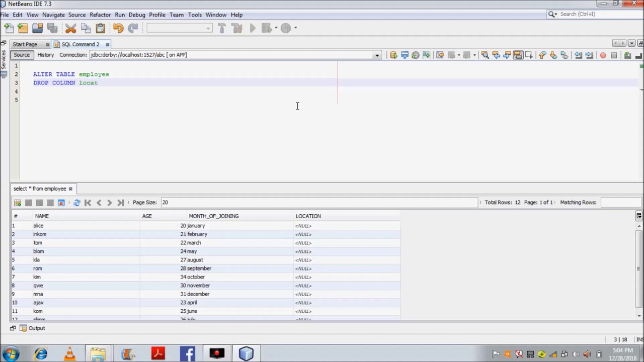Click the Run Project play icon
Viewport: 644px width, 362px height.
[253, 28]
